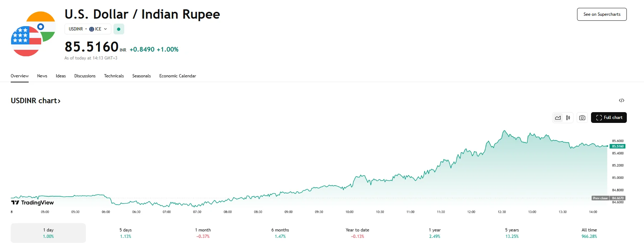The height and width of the screenshot is (249, 644).
Task: Select the 1 month time range
Action: (x=203, y=233)
